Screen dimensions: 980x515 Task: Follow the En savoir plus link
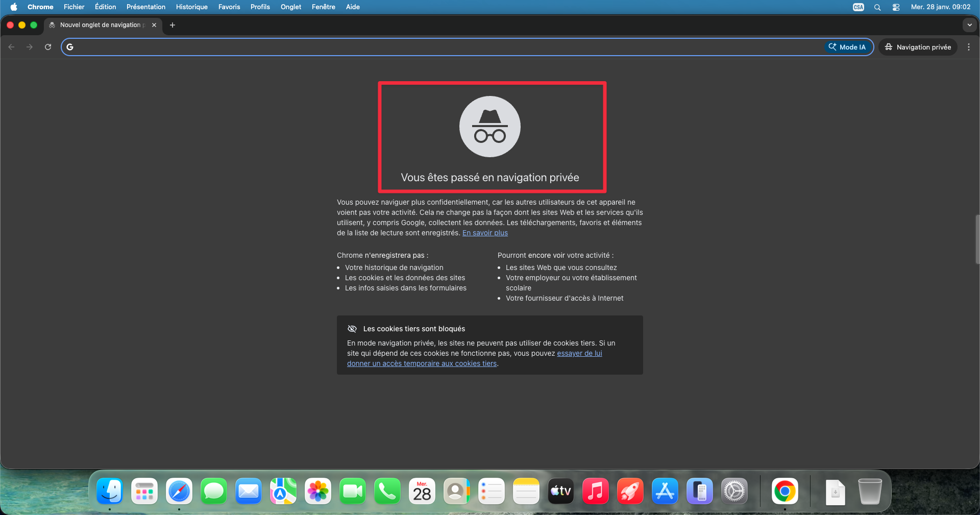485,233
